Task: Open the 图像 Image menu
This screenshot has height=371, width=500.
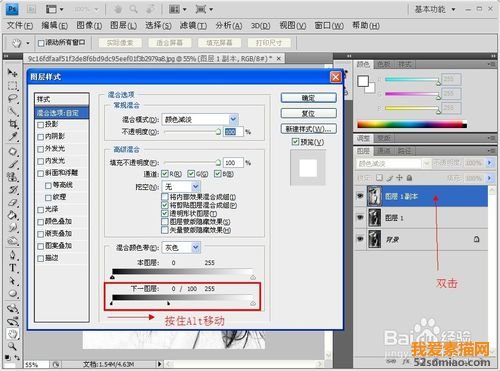Action: pos(89,26)
